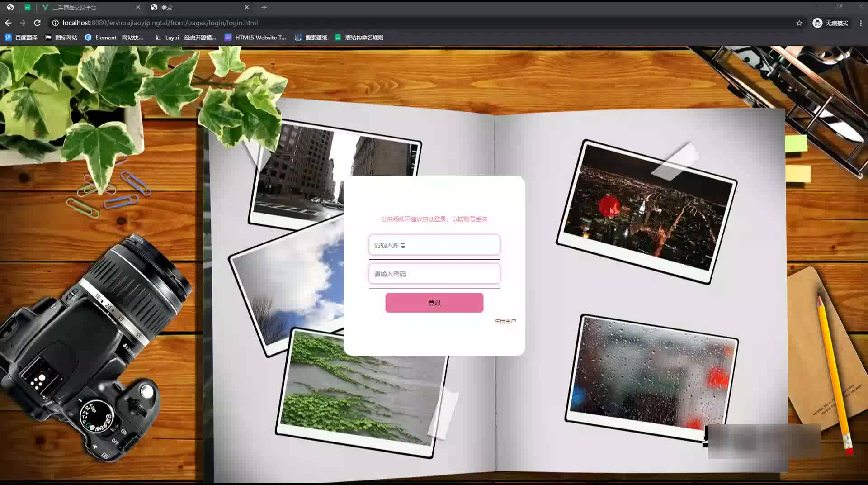Reload the page with refresh icon
868x485 pixels.
click(x=38, y=23)
